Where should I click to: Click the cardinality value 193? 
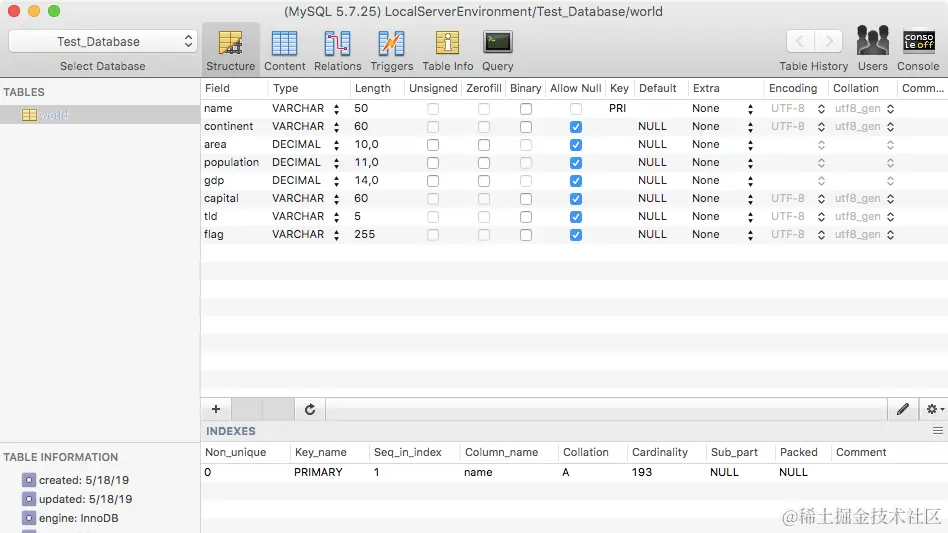[642, 472]
